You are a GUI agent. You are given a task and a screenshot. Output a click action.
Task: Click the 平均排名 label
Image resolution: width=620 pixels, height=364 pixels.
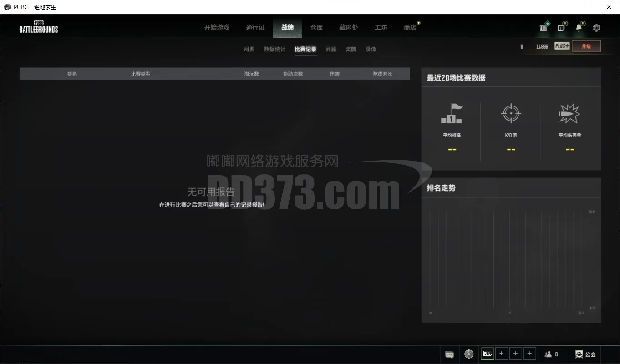pos(452,135)
